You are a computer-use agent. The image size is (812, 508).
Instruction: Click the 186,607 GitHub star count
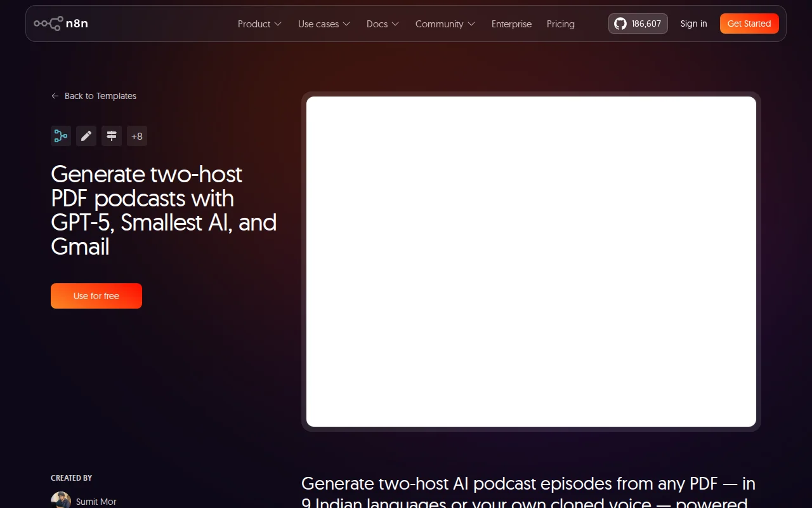pos(646,23)
